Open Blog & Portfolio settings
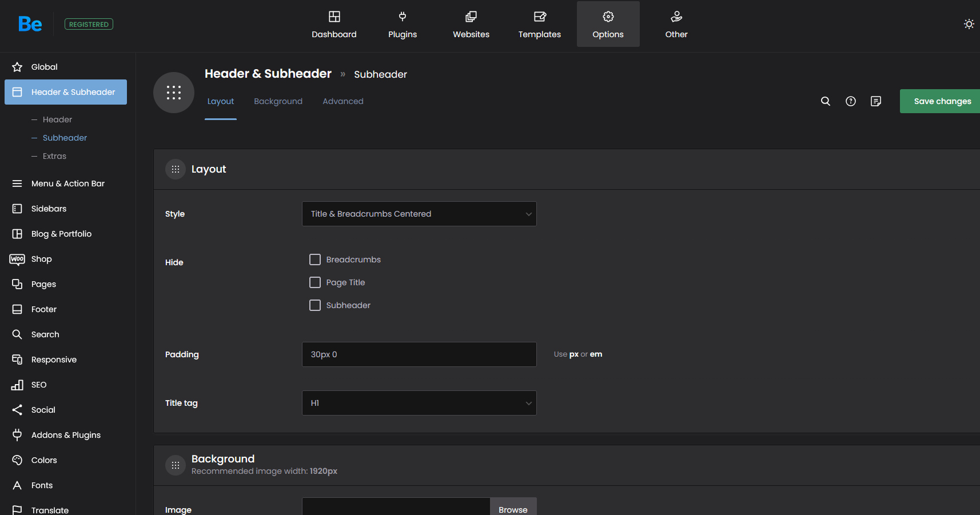Screen dimensions: 980x515 click(66, 234)
